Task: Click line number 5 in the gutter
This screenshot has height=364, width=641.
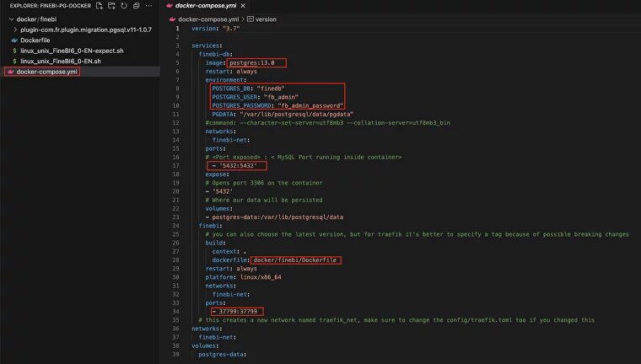Action: [x=177, y=63]
